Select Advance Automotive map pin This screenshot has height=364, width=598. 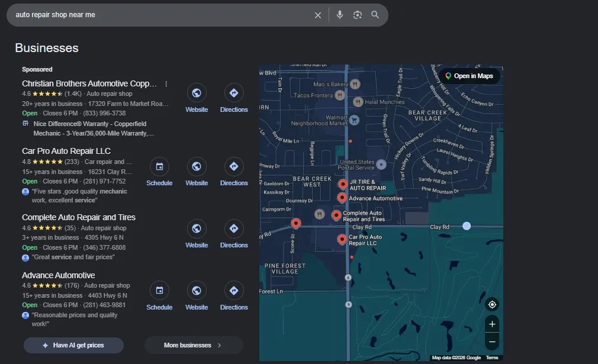pos(342,198)
